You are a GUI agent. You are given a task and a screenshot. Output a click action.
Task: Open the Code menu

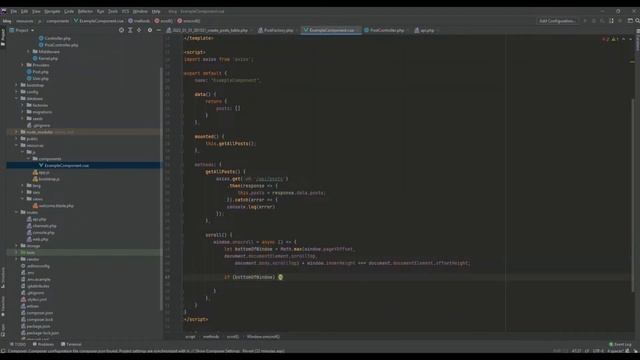click(x=69, y=11)
